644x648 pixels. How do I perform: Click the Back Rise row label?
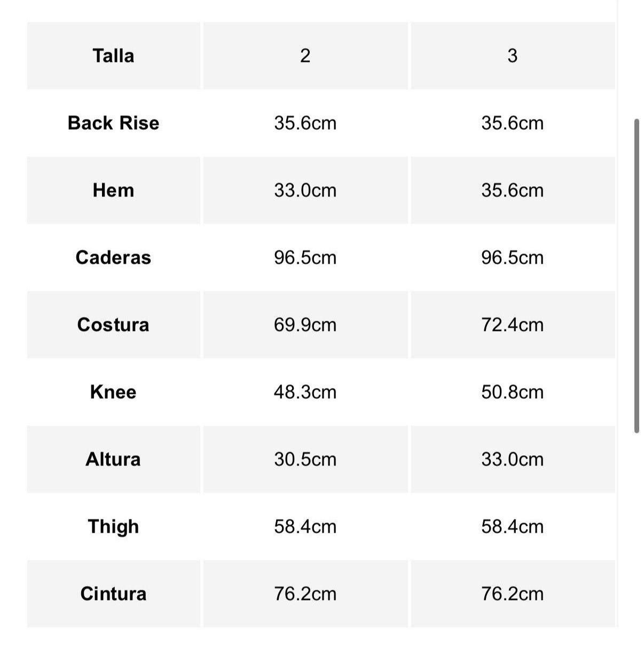pyautogui.click(x=113, y=123)
